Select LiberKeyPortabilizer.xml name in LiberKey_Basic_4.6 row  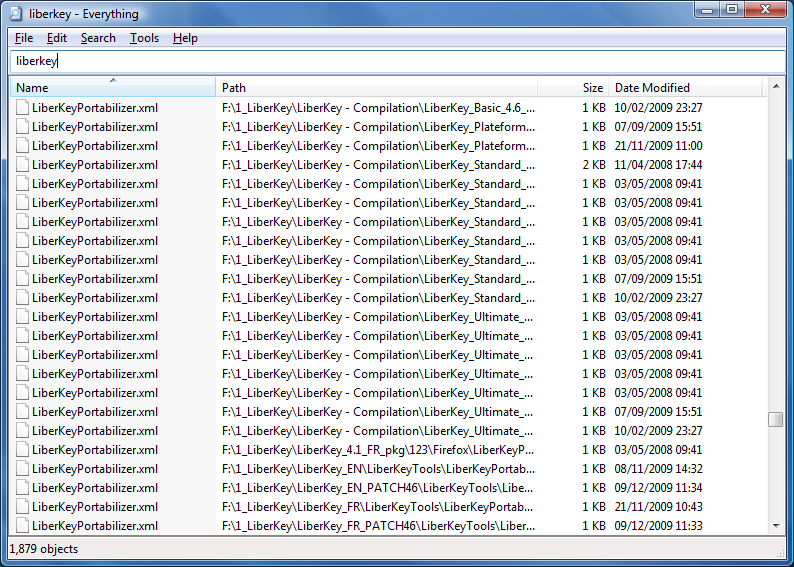click(x=95, y=108)
